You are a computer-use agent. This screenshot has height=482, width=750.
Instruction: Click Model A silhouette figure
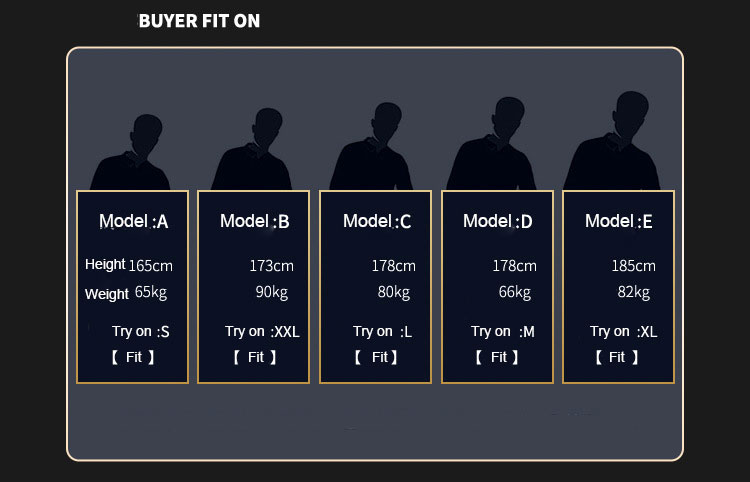click(x=130, y=153)
